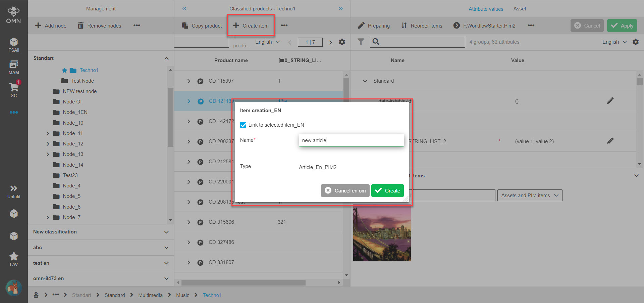Toggle the favorite star on Techno1
Image resolution: width=644 pixels, height=303 pixels.
tap(64, 70)
